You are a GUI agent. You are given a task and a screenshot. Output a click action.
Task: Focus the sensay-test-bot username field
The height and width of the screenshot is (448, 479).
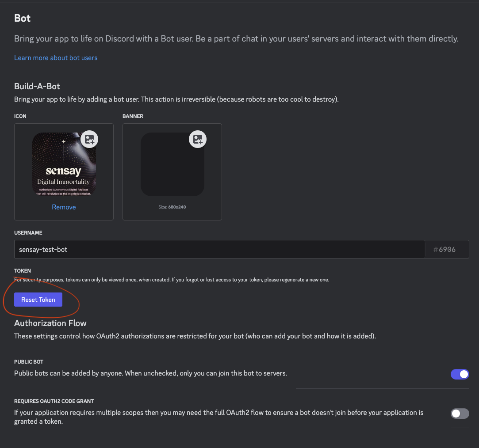(219, 249)
